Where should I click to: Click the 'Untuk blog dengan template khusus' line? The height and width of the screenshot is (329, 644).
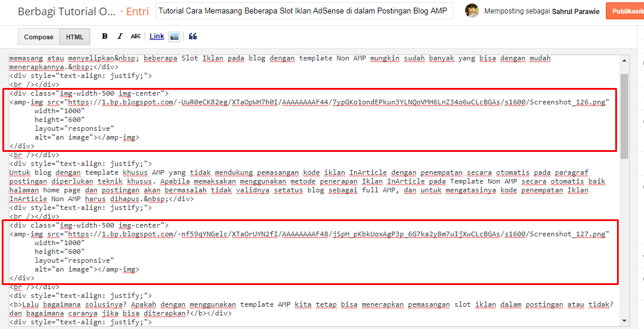point(299,172)
